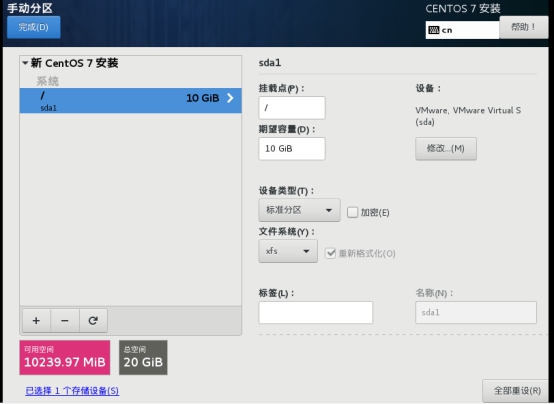Click the chevron arrow on the sda1 row
The height and width of the screenshot is (404, 554).
coord(230,98)
